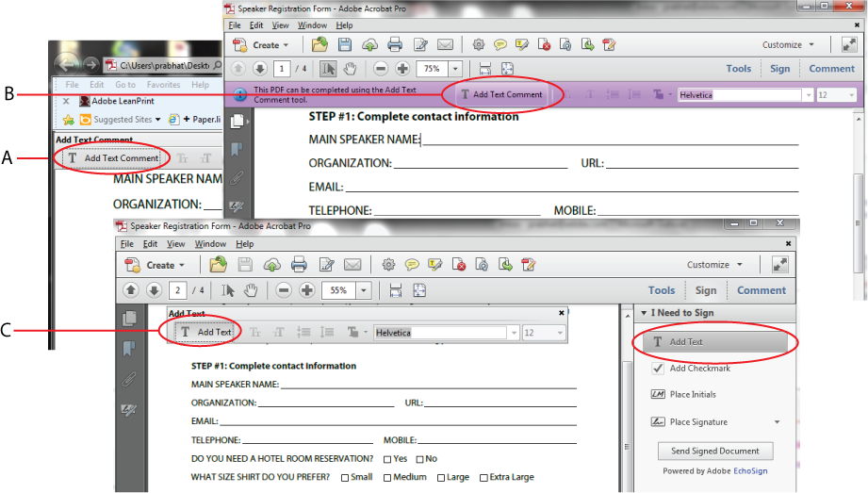868x493 pixels.
Task: Switch to Comment pane in lower Acrobat window
Action: point(762,290)
